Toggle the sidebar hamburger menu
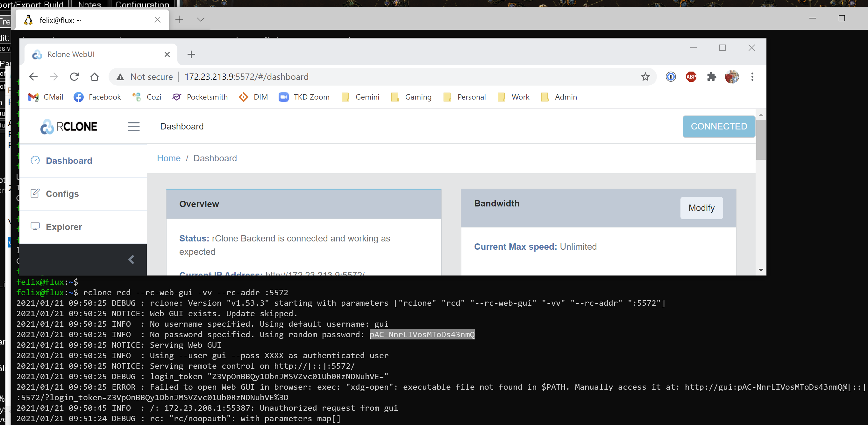 pyautogui.click(x=134, y=127)
